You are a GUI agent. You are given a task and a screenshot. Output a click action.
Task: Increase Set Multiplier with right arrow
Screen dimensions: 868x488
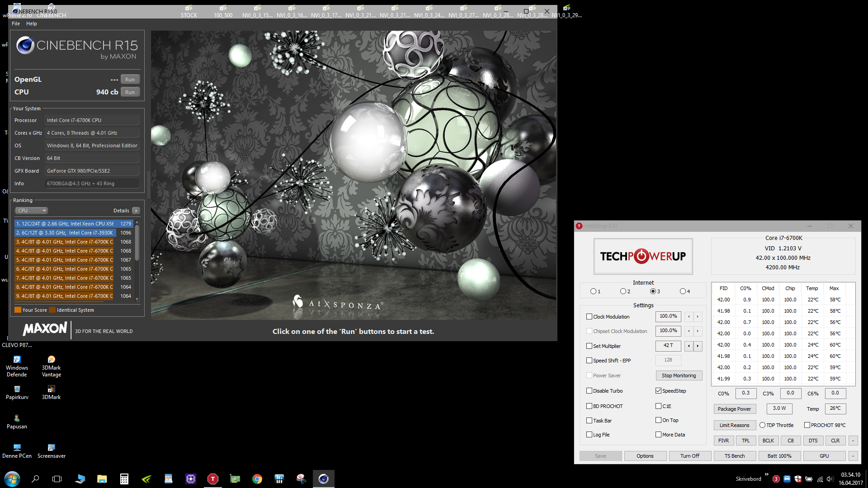698,346
